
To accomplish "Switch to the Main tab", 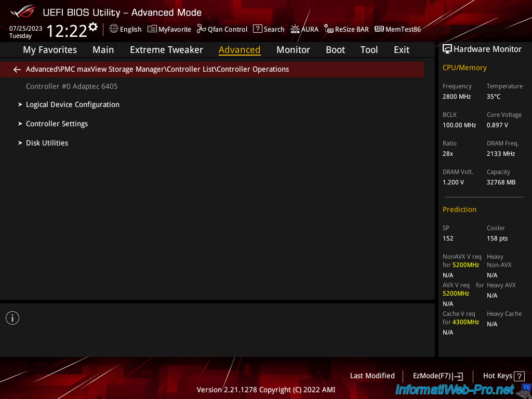I will click(103, 50).
